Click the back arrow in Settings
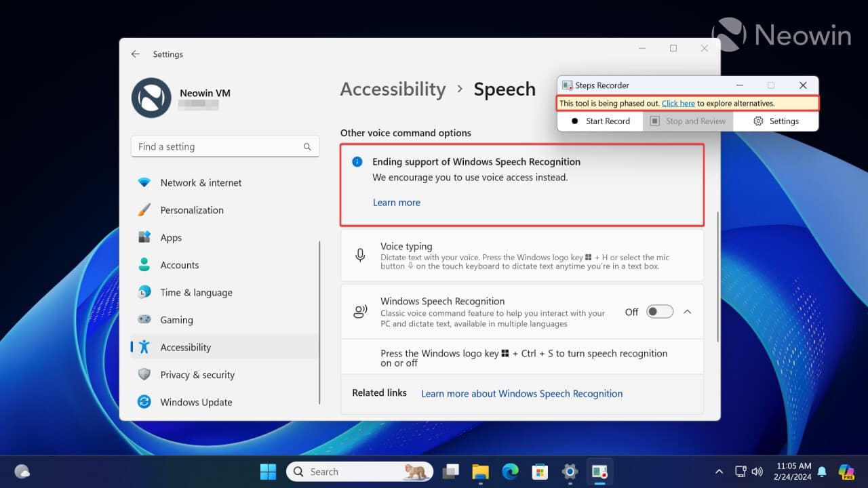 tap(135, 54)
